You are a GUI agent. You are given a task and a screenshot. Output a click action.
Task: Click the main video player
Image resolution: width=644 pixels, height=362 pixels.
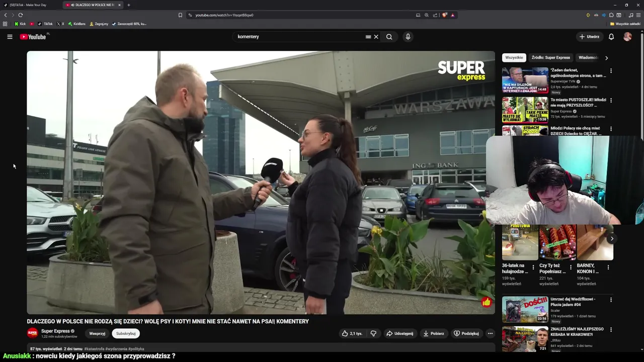tap(261, 183)
